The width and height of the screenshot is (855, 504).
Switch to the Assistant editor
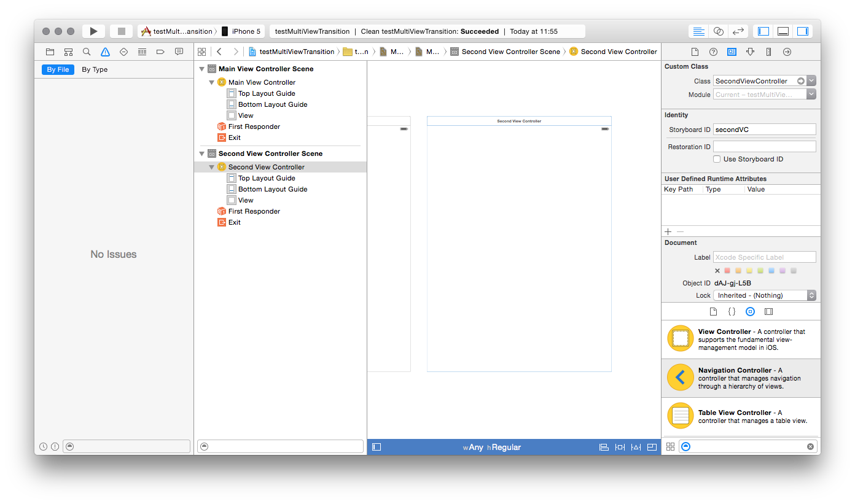[x=718, y=31]
